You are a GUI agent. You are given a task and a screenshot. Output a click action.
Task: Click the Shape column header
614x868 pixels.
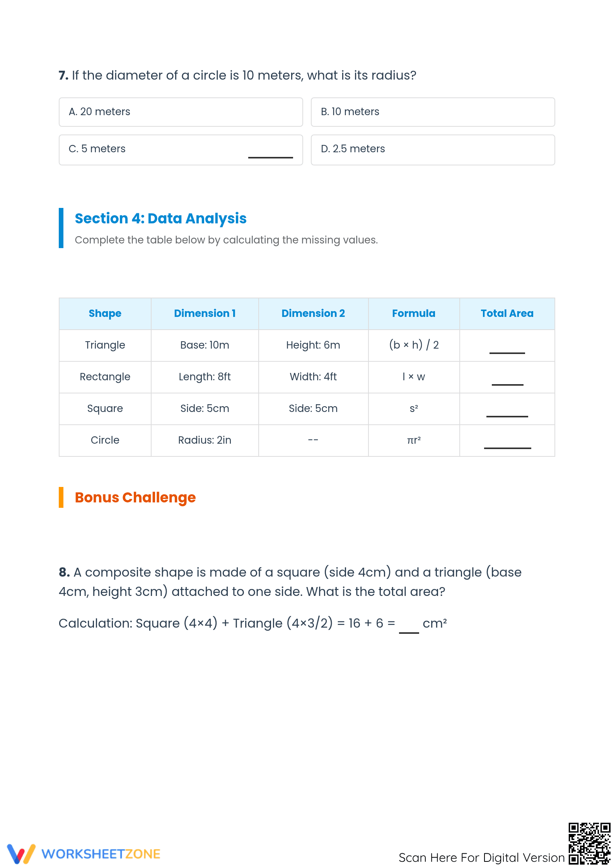(x=105, y=313)
